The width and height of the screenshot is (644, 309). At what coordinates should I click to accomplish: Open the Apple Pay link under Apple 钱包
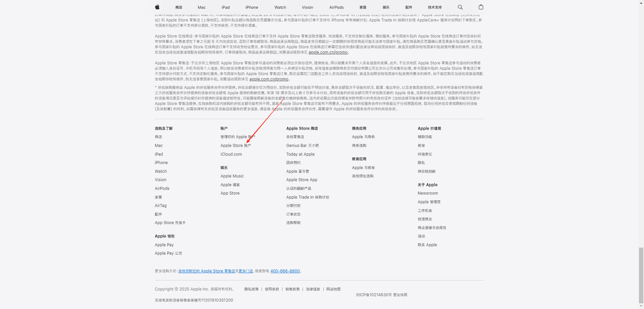pos(164,245)
